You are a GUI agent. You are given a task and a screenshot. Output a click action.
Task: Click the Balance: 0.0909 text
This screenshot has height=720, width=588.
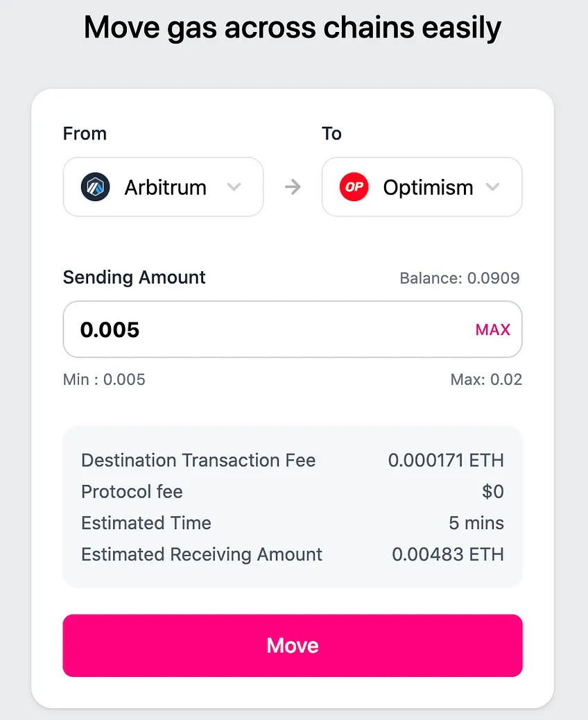tap(460, 278)
